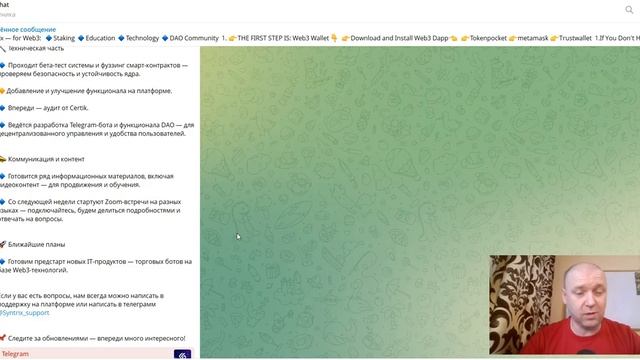Open the pinned message bar at top
Image resolution: width=640 pixels, height=360 pixels.
point(320,34)
